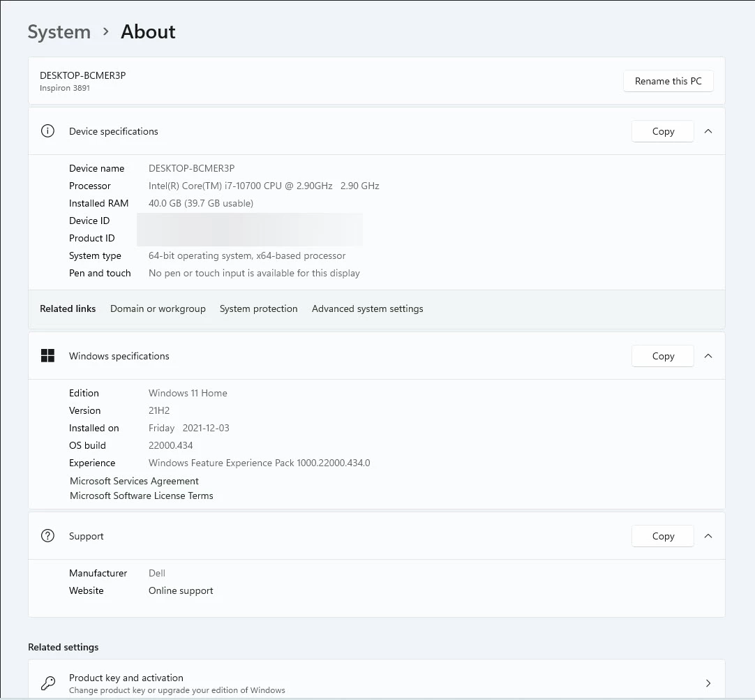Click the Device specifications heading
This screenshot has width=755, height=700.
click(114, 131)
